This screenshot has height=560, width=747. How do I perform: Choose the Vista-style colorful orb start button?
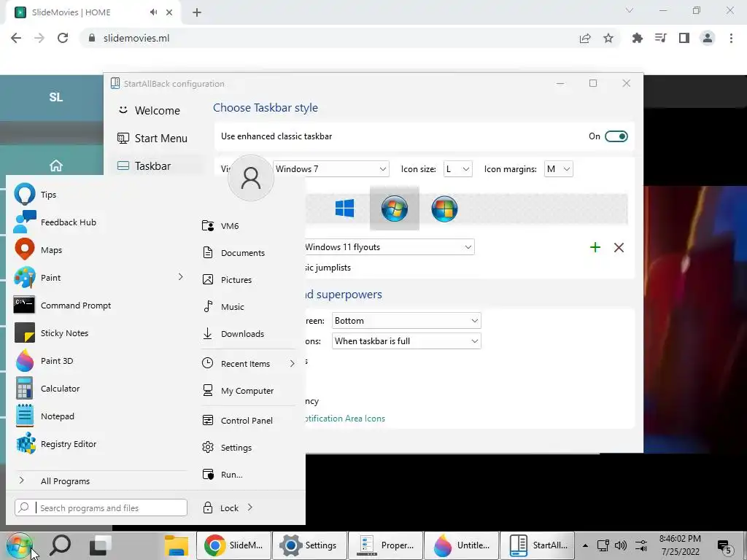(444, 209)
